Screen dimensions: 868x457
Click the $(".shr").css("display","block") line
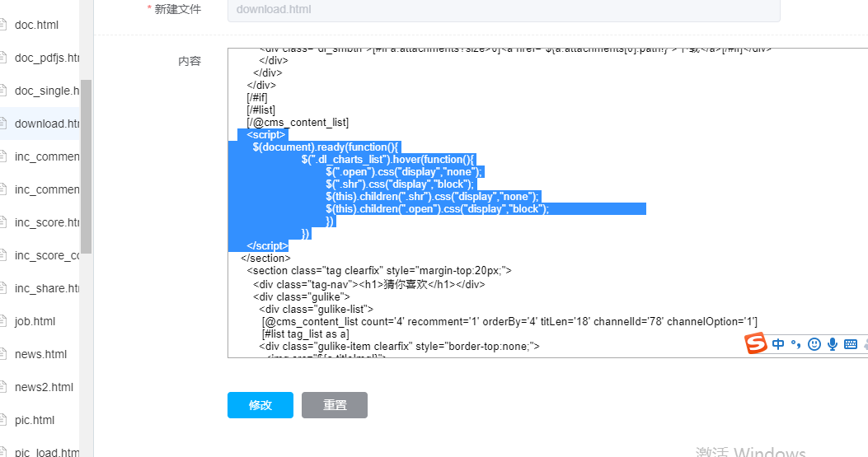pyautogui.click(x=400, y=184)
